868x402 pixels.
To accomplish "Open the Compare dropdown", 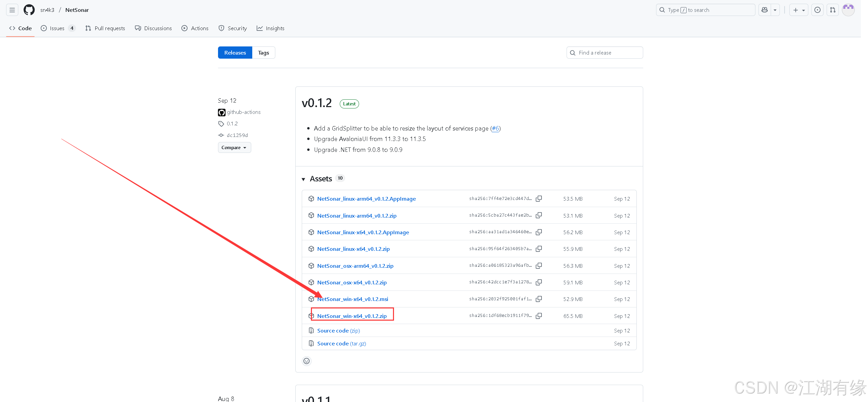I will [234, 147].
